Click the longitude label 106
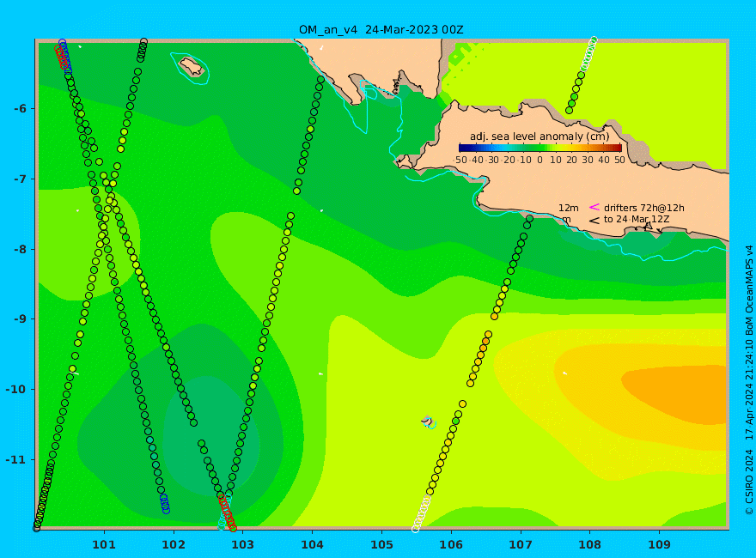The image size is (756, 558). (451, 544)
